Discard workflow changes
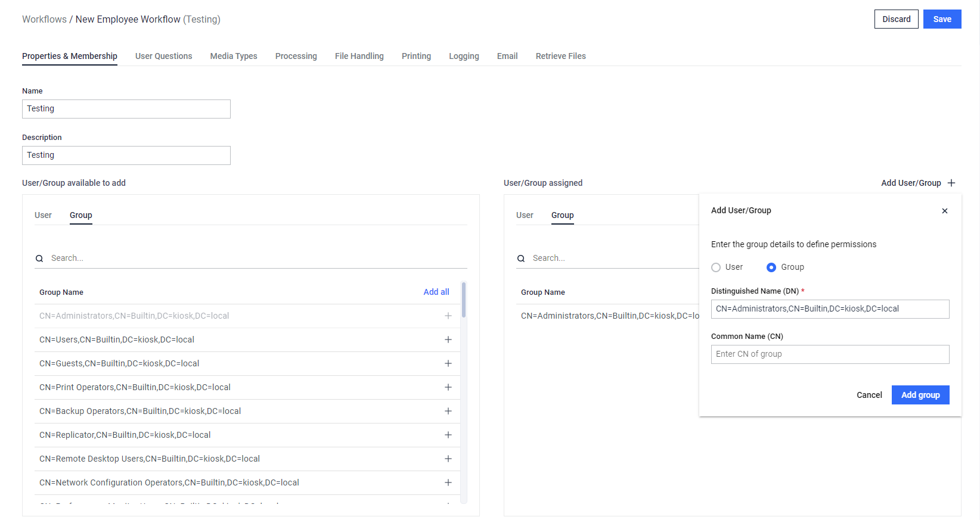The image size is (980, 520). 897,19
